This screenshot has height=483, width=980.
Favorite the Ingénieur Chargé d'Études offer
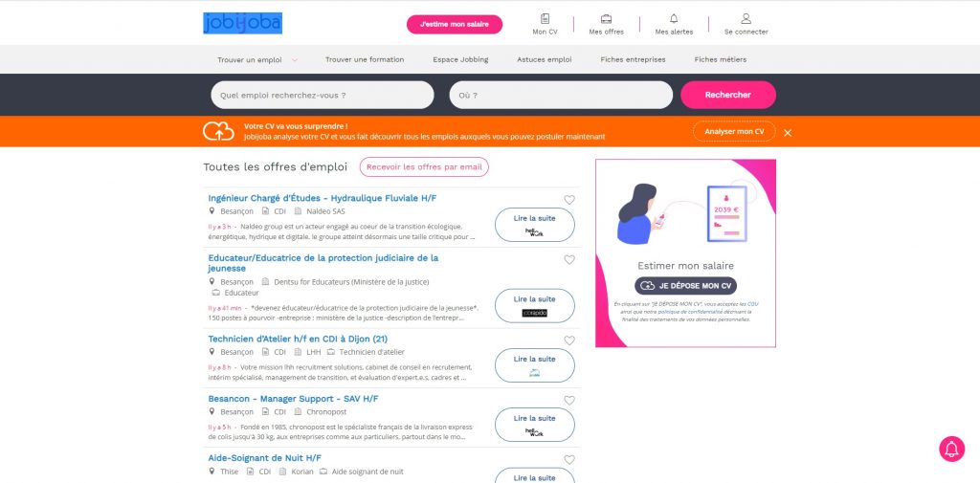[569, 200]
